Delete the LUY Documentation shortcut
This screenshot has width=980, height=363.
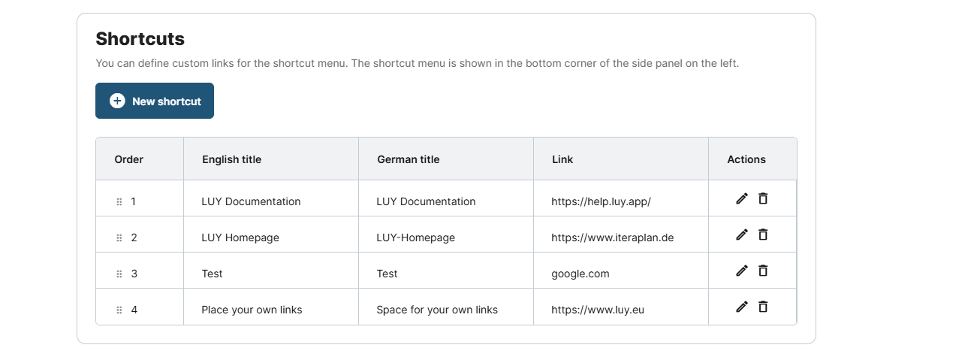click(763, 198)
